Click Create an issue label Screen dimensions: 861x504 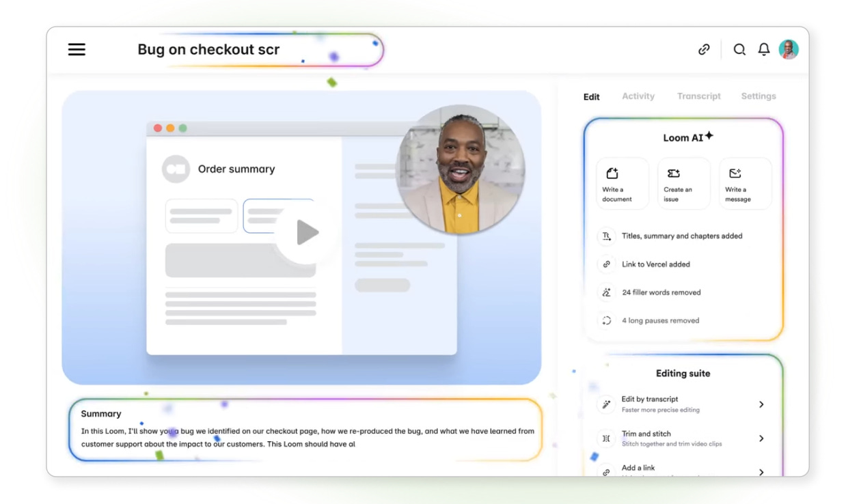pos(678,195)
